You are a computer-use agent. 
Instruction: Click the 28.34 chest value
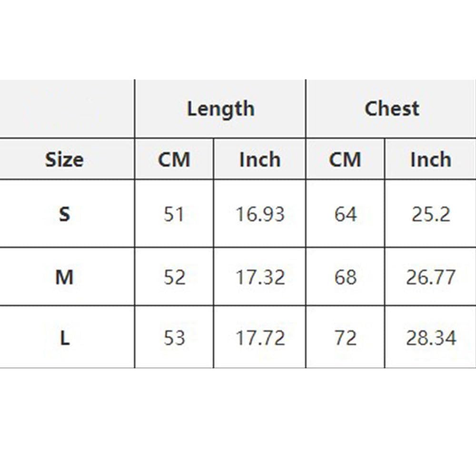[x=430, y=337]
